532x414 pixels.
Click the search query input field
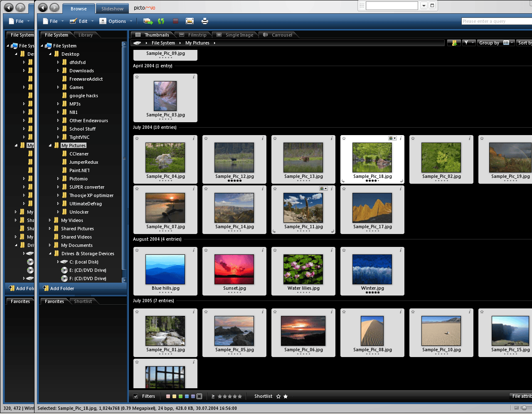[497, 21]
